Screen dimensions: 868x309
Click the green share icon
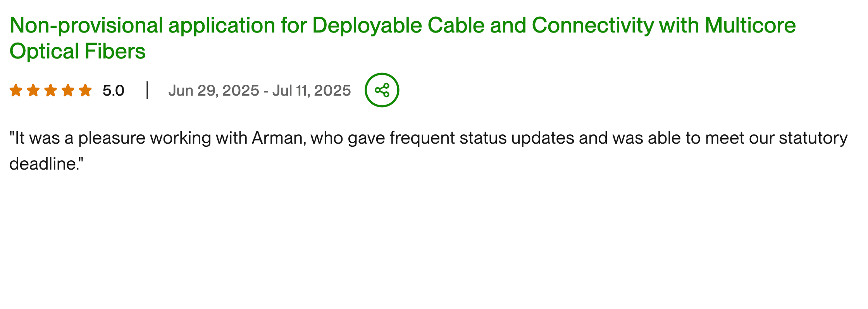(x=382, y=90)
